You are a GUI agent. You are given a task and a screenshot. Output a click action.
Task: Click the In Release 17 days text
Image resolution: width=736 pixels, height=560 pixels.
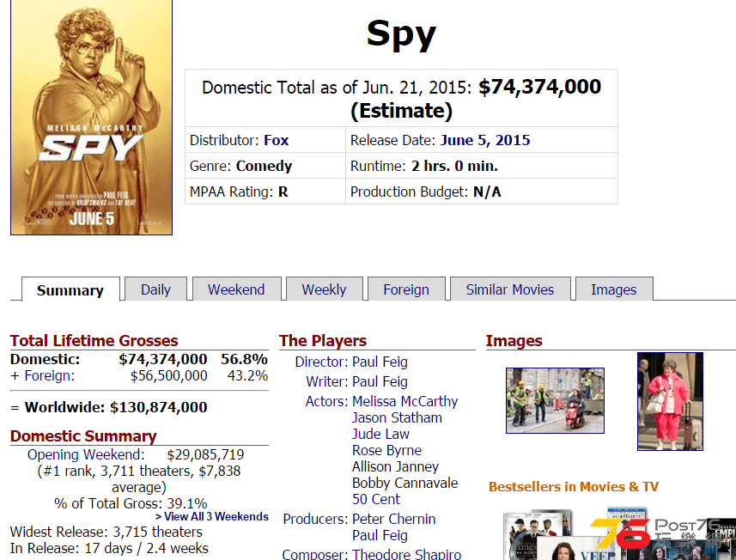click(x=109, y=548)
